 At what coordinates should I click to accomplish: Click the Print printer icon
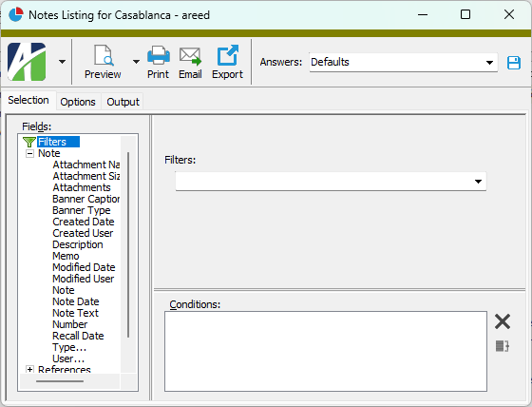coord(159,55)
